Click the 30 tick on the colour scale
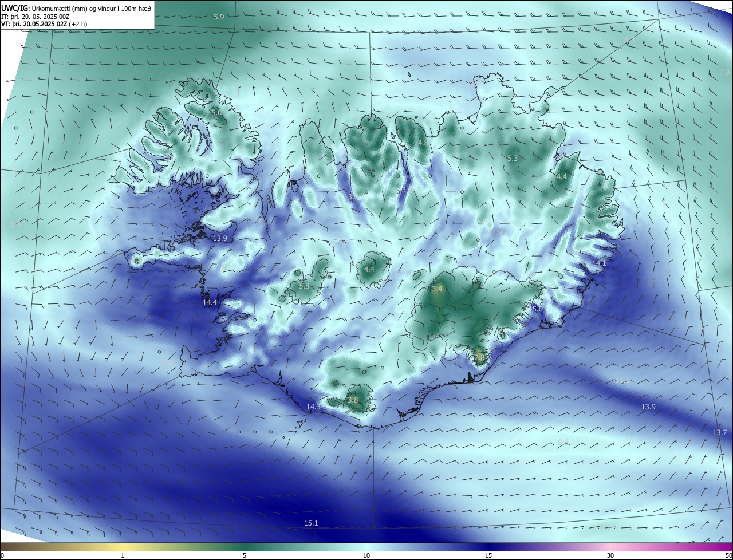 610,555
